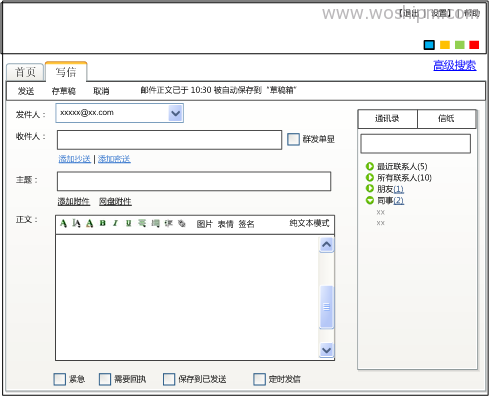489x396 pixels.
Task: Click the body editor scrollbar down arrow
Action: point(327,350)
